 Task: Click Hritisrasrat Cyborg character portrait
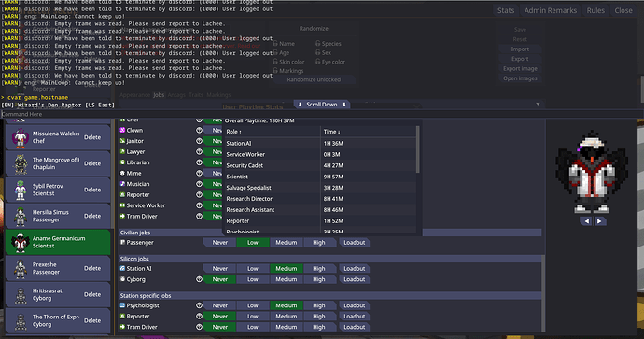(x=21, y=294)
